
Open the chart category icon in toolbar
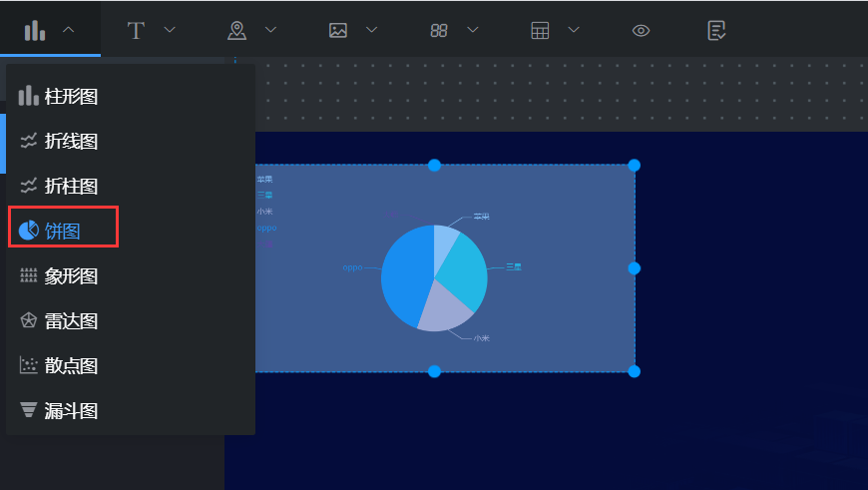34,31
